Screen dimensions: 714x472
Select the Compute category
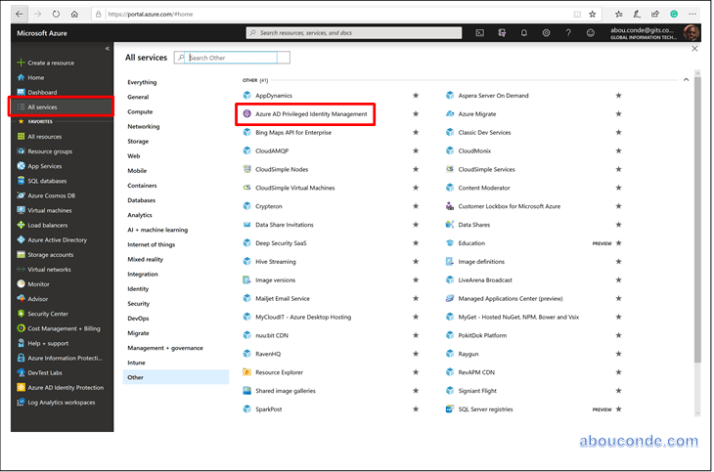140,112
